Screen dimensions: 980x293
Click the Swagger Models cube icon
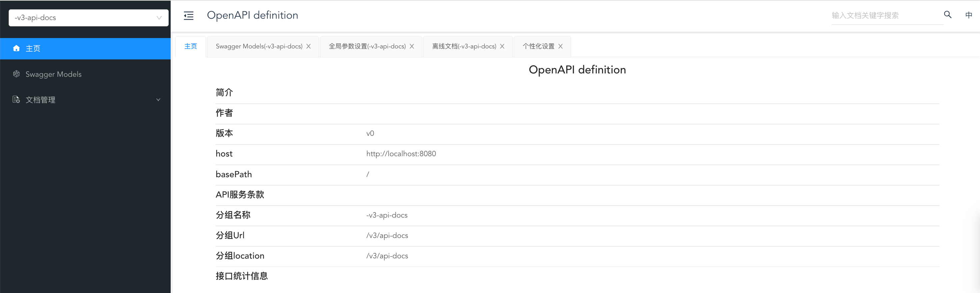16,74
